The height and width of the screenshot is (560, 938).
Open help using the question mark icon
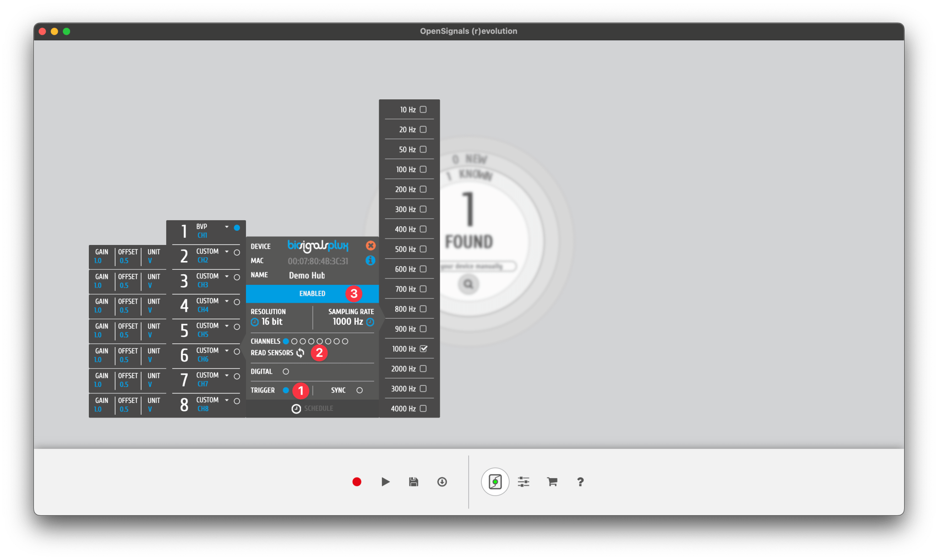coord(580,482)
